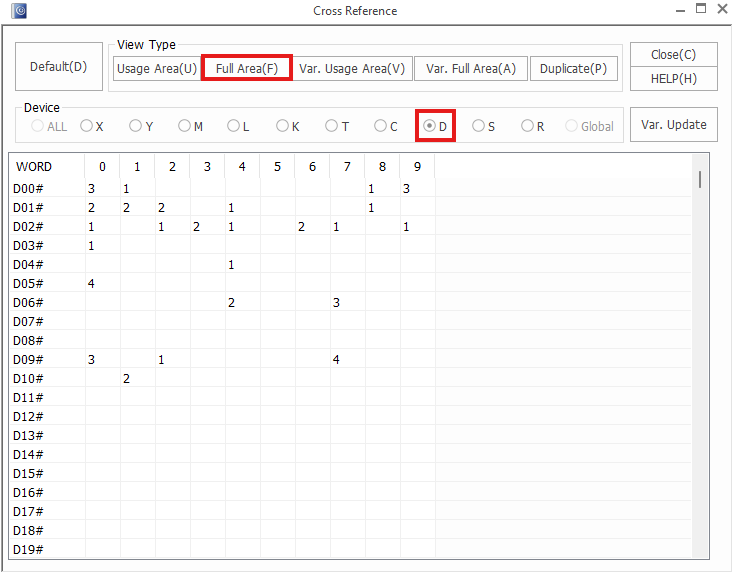
Task: Switch to Full Area(F) view
Action: (x=247, y=69)
